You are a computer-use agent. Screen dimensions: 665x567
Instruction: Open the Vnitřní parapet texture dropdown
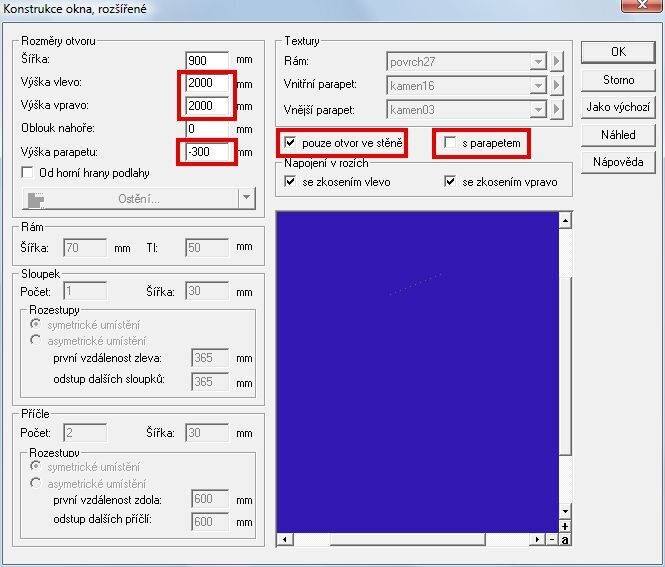coord(538,86)
